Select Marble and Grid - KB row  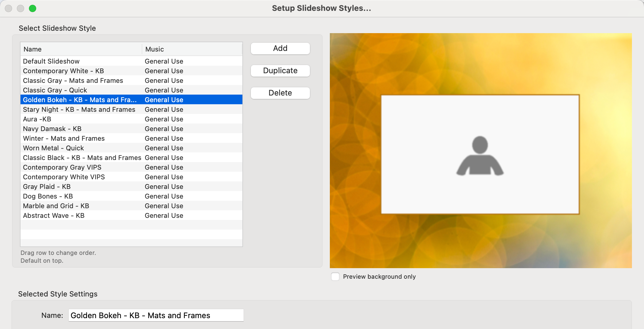56,206
